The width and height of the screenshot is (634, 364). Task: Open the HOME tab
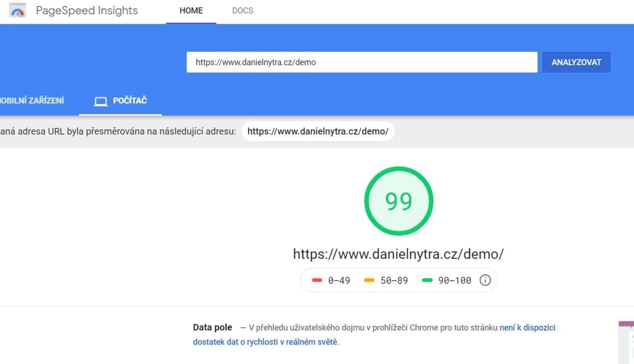click(x=191, y=11)
